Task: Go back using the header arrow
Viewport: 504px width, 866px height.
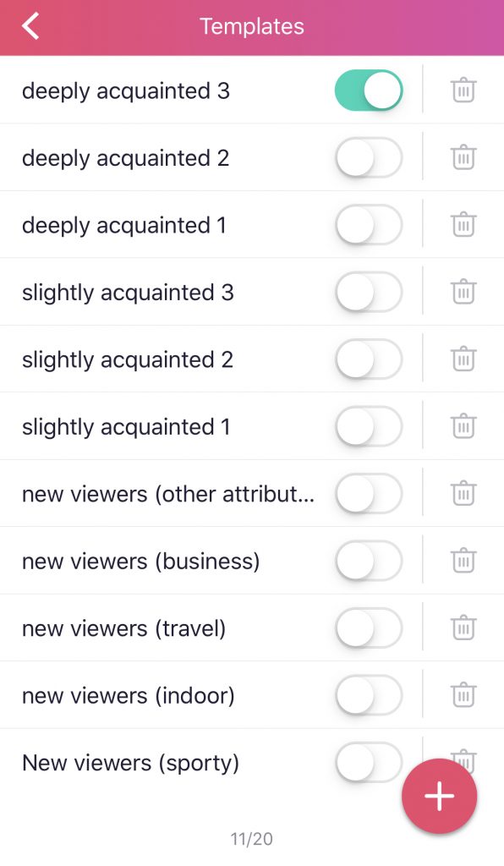Action: point(31,26)
